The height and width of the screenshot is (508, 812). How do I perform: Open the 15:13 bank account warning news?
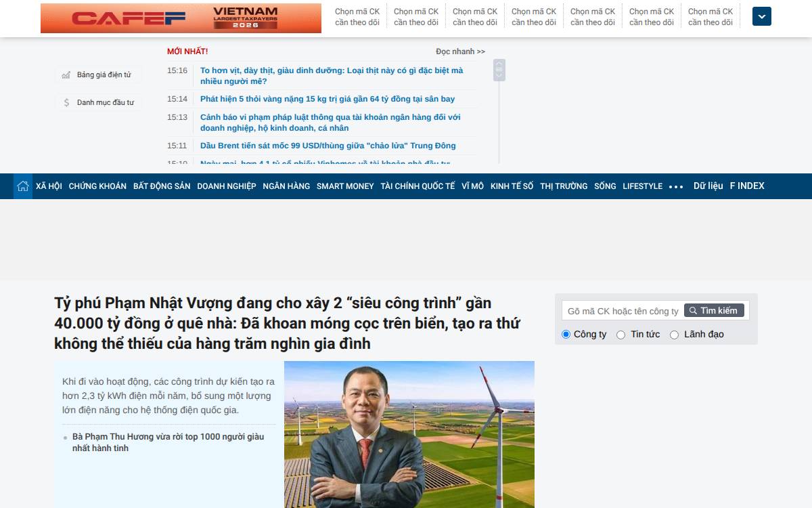pos(330,123)
